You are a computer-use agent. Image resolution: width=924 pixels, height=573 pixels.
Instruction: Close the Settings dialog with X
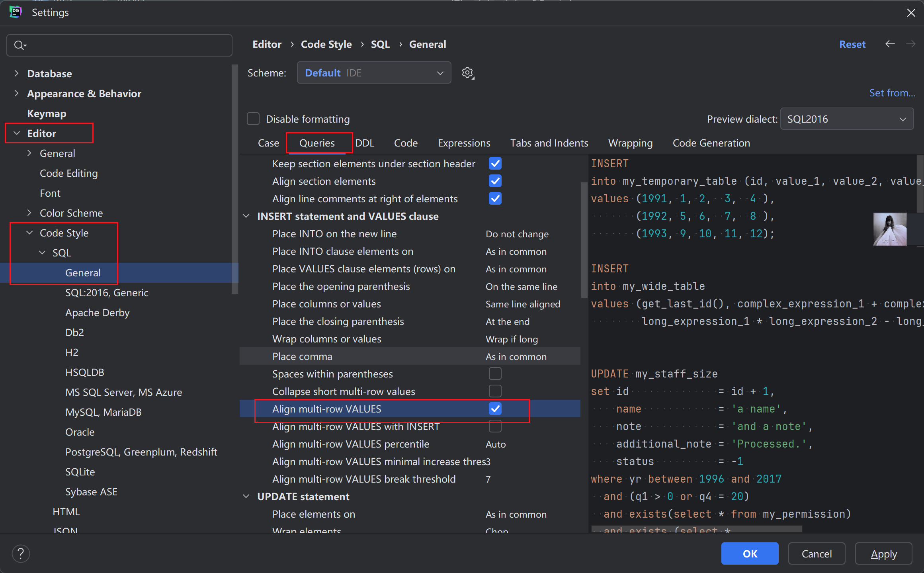911,13
